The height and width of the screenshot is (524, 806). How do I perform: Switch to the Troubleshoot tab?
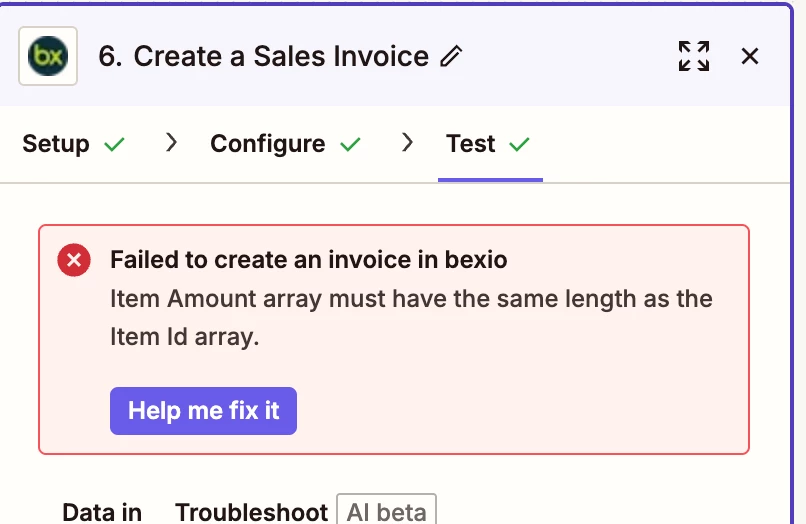(251, 512)
